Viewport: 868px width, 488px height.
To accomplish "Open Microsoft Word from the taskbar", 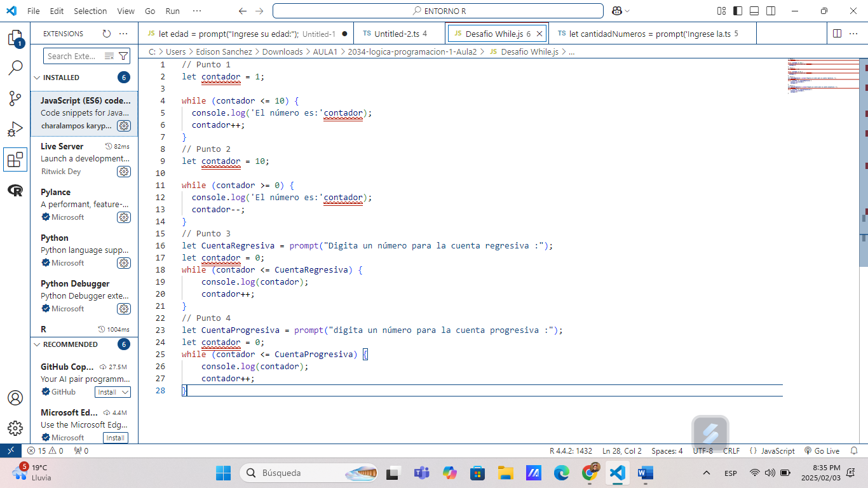I will [x=645, y=473].
